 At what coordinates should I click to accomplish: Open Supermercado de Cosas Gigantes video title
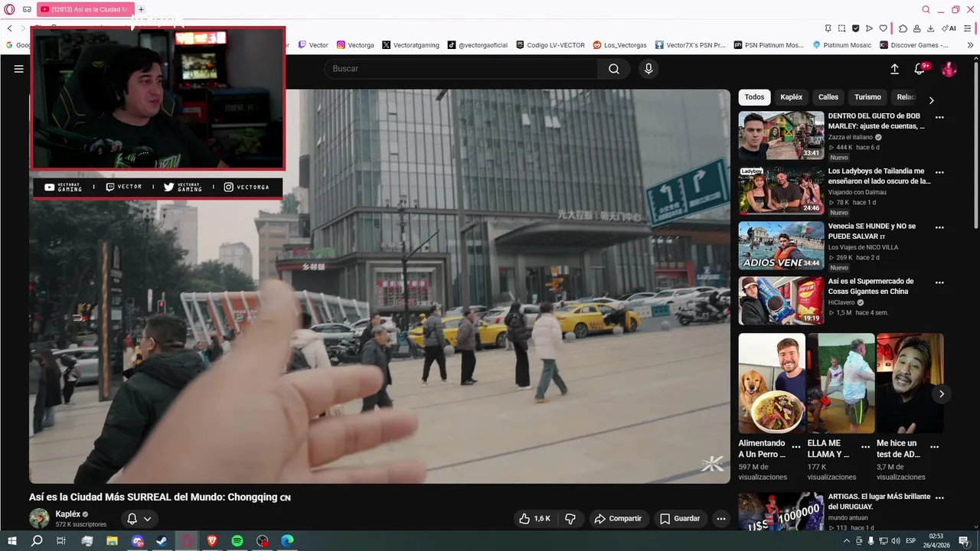871,286
